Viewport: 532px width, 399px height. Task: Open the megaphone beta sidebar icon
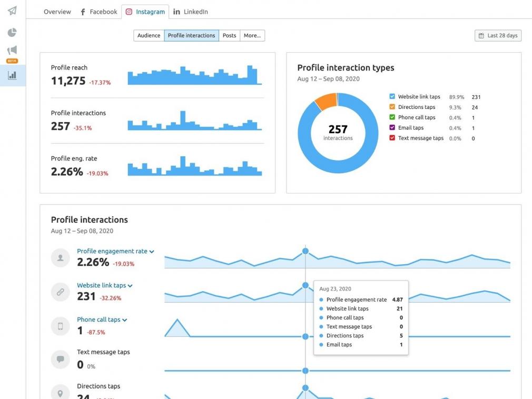tap(12, 51)
